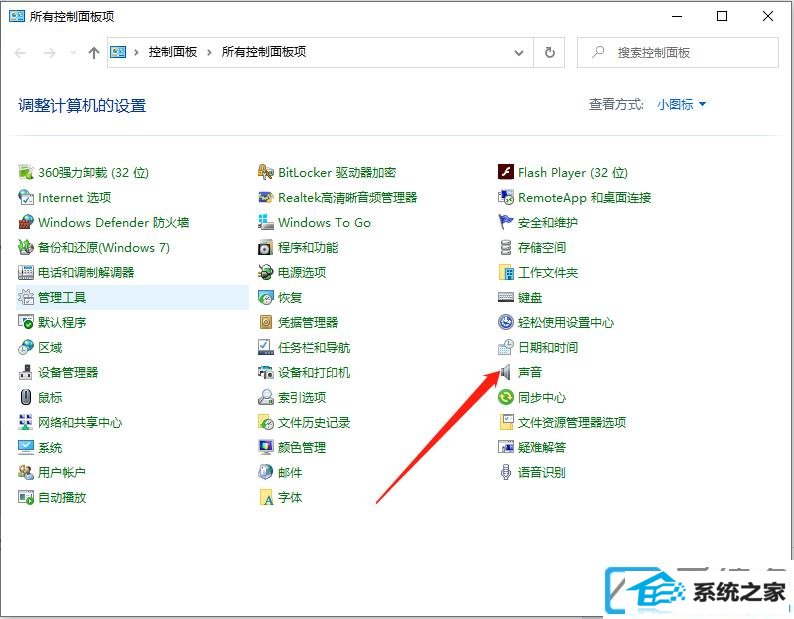Click the 自动播放 icon
The height and width of the screenshot is (619, 794).
(x=25, y=497)
